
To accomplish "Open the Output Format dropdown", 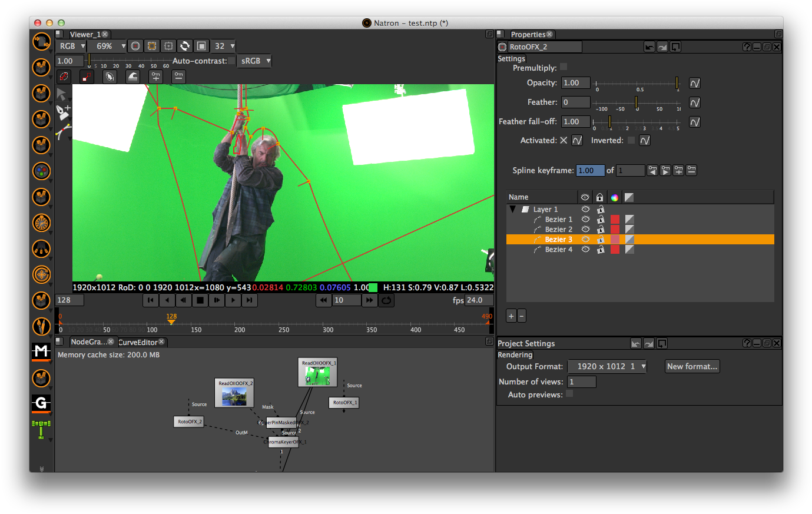I will pos(606,366).
